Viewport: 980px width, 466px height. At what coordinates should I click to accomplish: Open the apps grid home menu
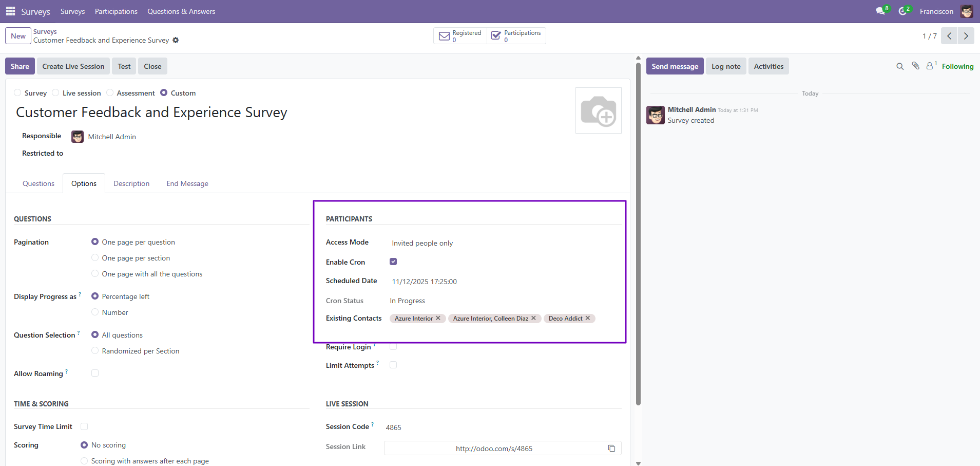click(10, 11)
